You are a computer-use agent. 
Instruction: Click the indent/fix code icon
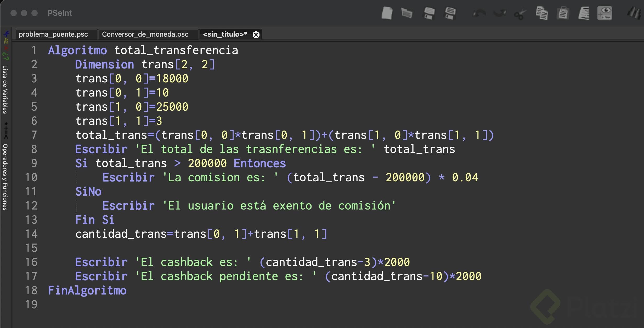(x=584, y=13)
